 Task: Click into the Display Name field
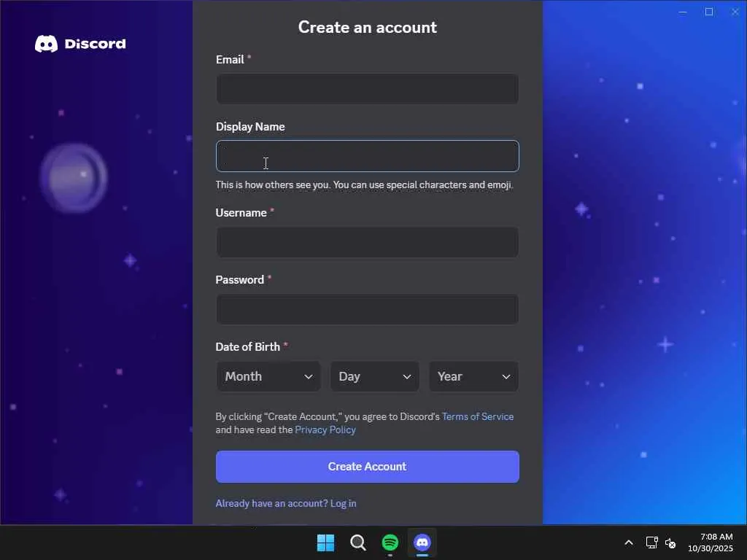point(368,156)
